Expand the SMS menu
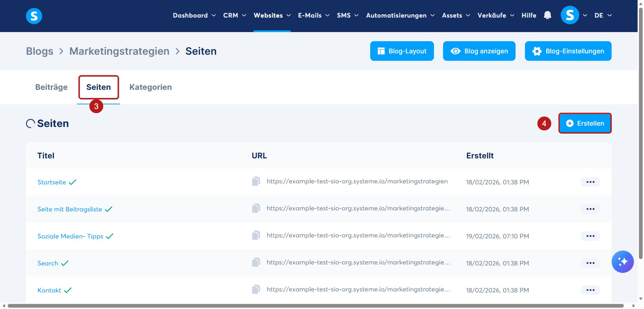Screen dimensions: 644x309 click(348, 16)
